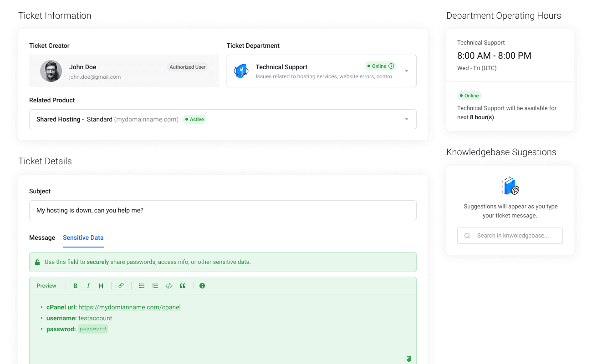Click John Doe's avatar picture
This screenshot has width=592, height=364.
point(51,71)
